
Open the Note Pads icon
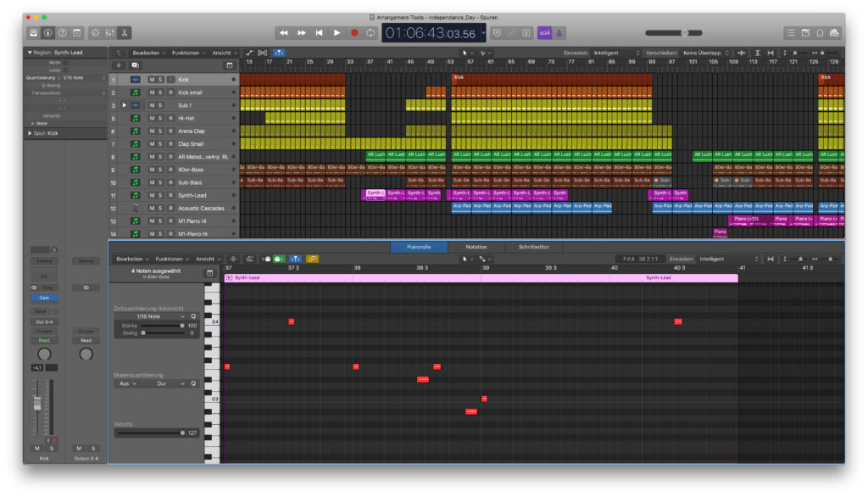coord(805,33)
